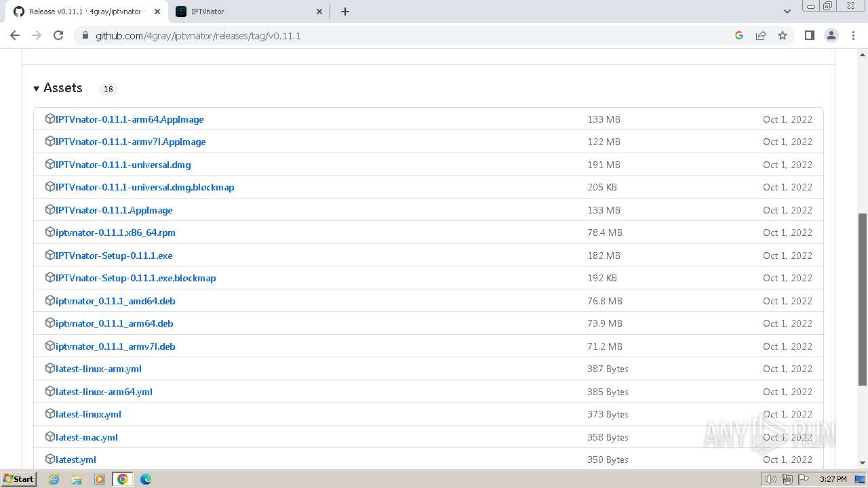Switch to Chrome in taskbar
Viewport: 868px width, 488px height.
coord(123,479)
